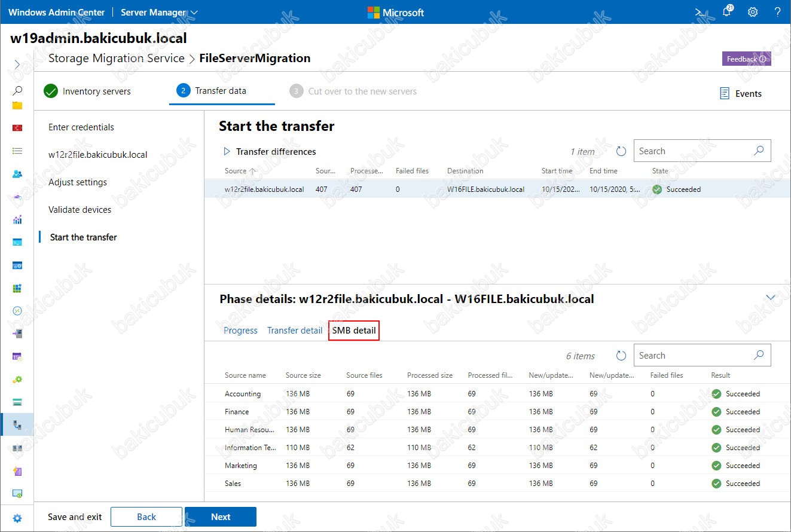The image size is (791, 532).
Task: Select Cut over to the new servers step
Action: coord(353,91)
